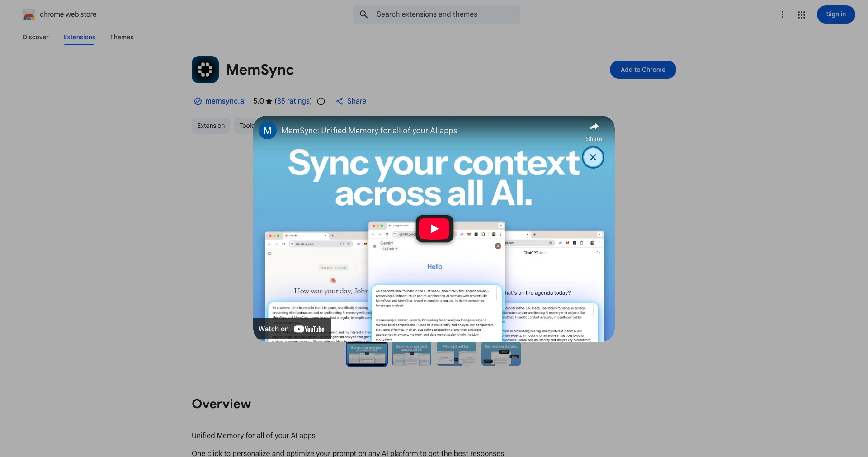
Task: Open the video title MemSync: Unified Memory link
Action: tap(369, 131)
